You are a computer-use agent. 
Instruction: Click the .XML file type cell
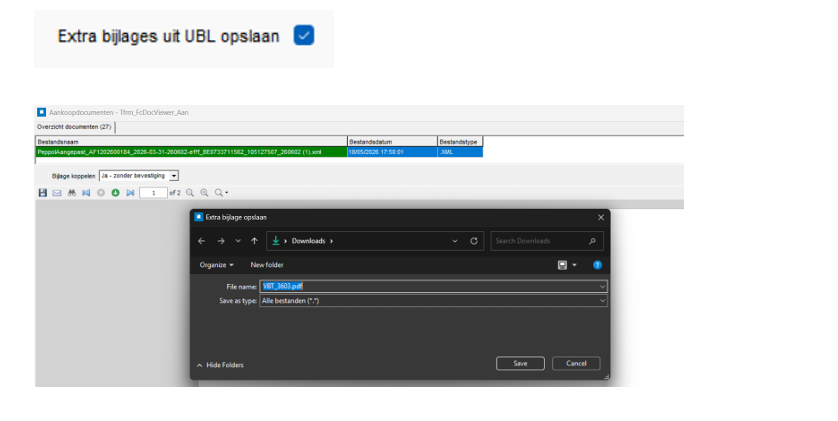point(460,152)
